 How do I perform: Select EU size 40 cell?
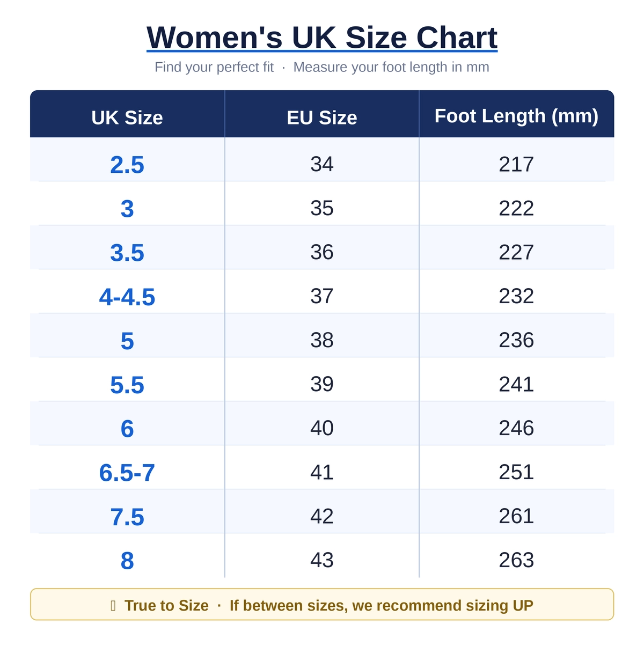tap(322, 423)
